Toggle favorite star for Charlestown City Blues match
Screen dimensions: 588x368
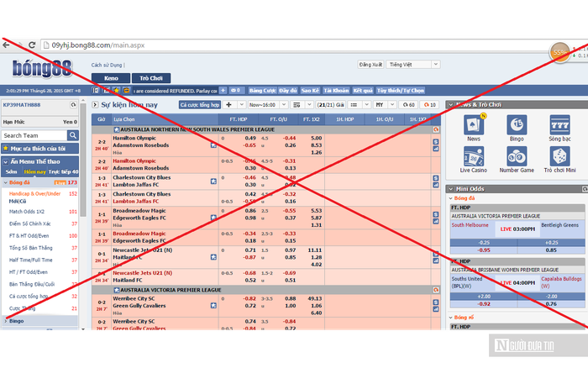click(x=213, y=181)
